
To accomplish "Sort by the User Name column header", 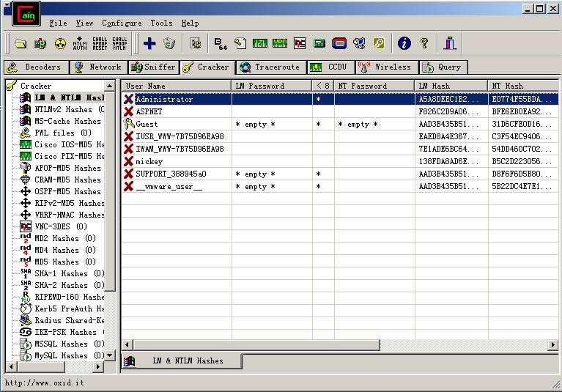I will 177,86.
